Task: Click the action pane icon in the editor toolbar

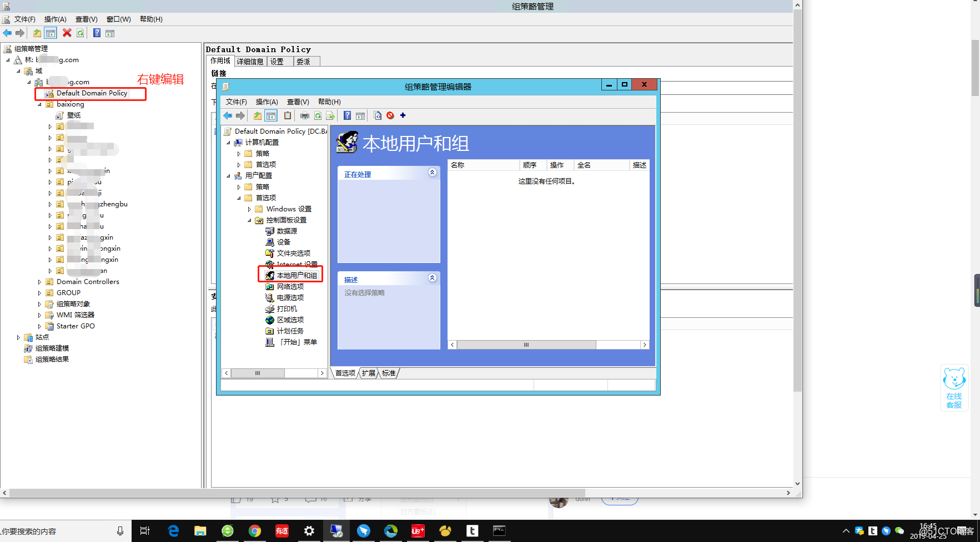Action: click(360, 115)
